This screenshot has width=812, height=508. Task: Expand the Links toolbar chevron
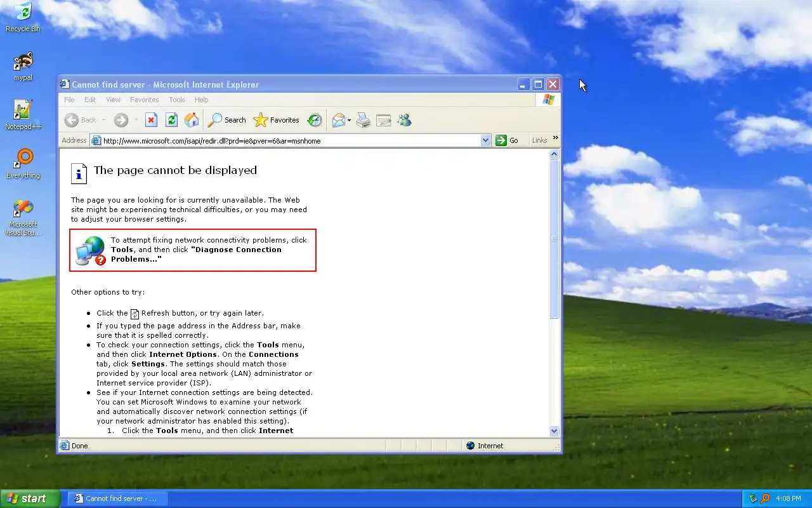[556, 138]
